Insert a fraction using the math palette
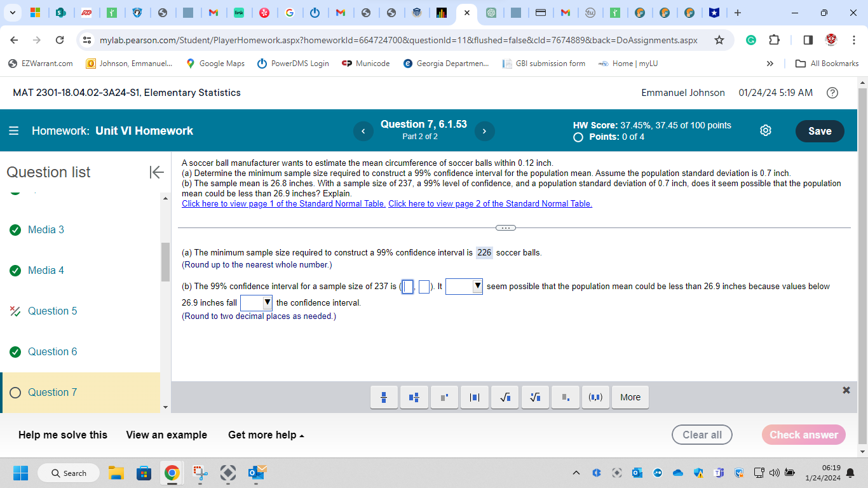868x488 pixels. pyautogui.click(x=384, y=397)
